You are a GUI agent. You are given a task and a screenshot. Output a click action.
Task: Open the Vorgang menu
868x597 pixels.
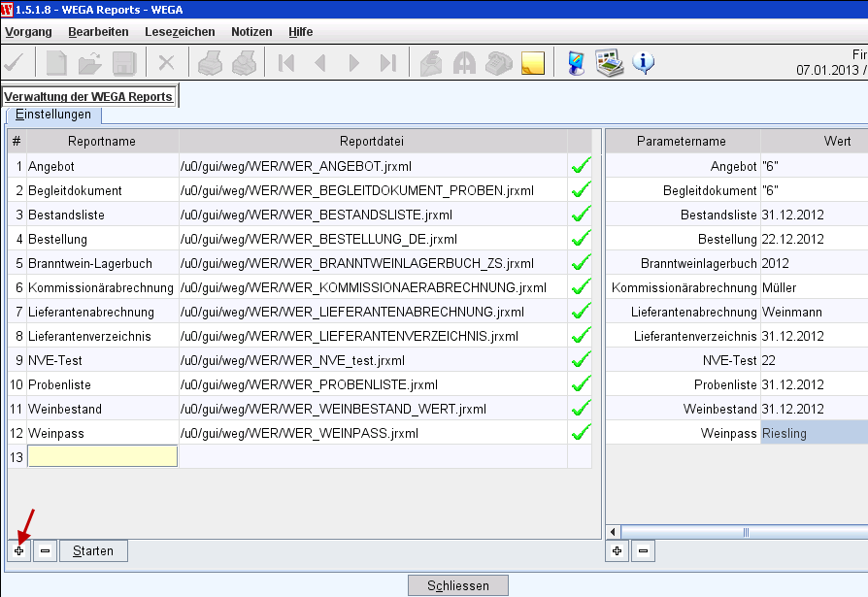(x=28, y=32)
